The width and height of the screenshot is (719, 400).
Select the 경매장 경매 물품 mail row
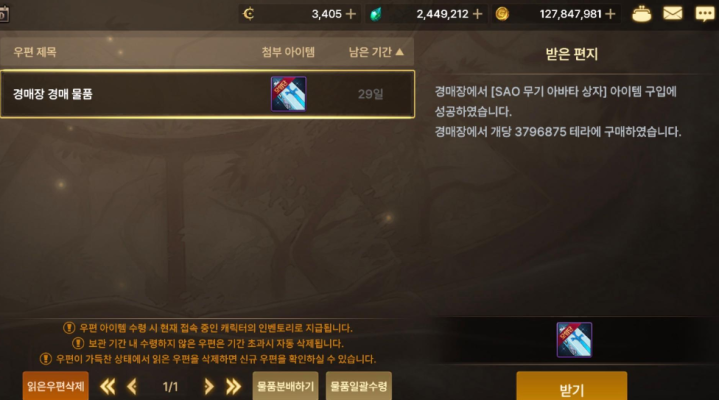(207, 94)
